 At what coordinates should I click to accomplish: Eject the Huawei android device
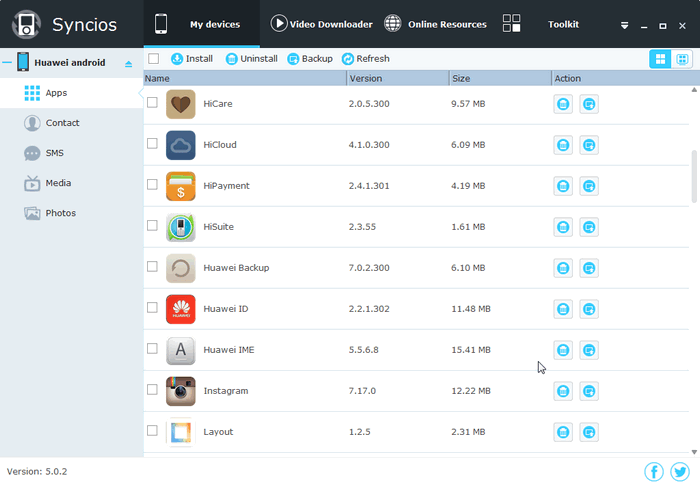point(129,64)
